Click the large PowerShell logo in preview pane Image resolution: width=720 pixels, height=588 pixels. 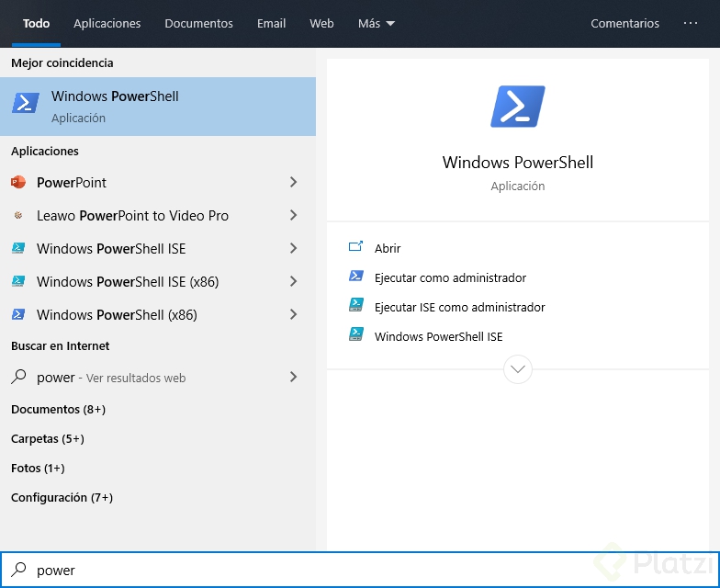pyautogui.click(x=518, y=107)
